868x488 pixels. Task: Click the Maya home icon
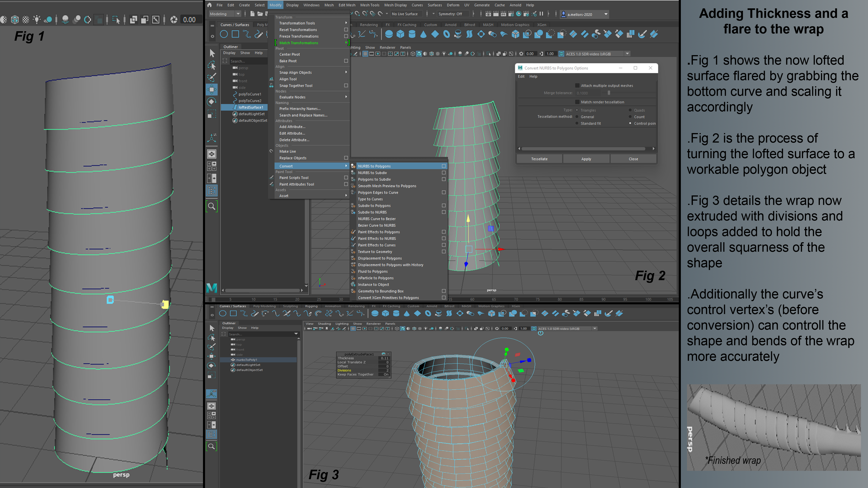pyautogui.click(x=210, y=5)
